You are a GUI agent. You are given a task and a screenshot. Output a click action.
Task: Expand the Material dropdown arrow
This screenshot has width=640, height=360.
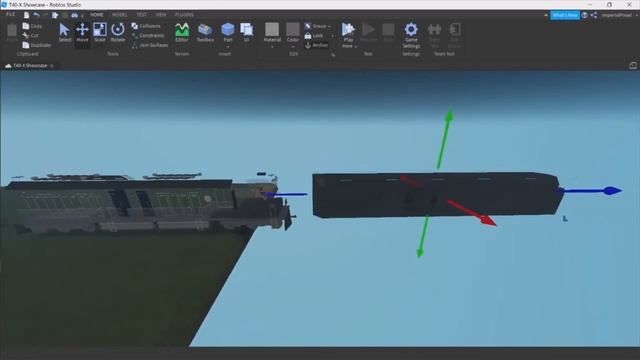(x=272, y=47)
